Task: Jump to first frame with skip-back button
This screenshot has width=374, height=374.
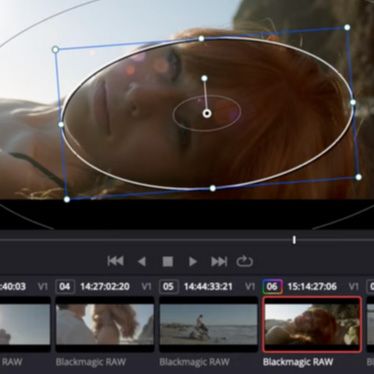Action: click(x=116, y=261)
